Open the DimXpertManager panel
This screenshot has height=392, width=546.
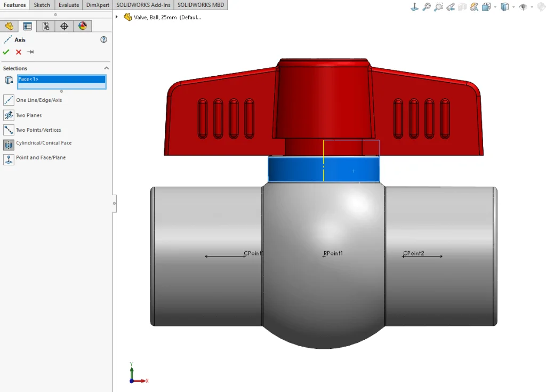pos(64,26)
